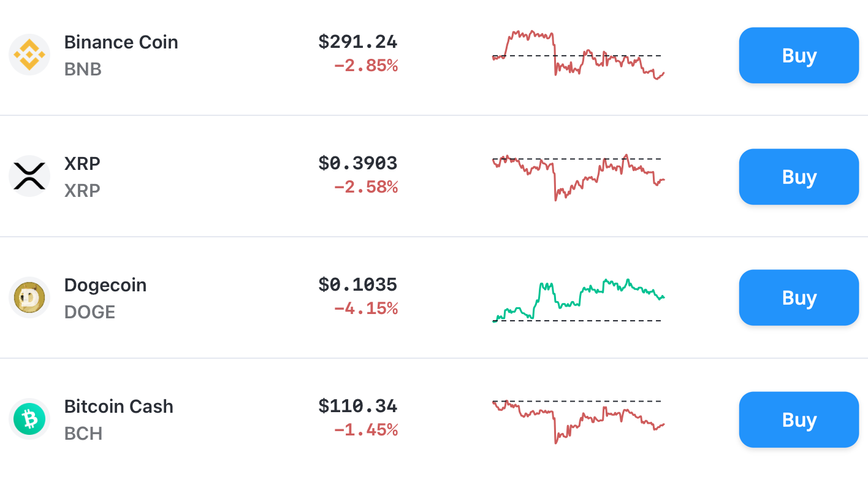Click the BNB ticker symbol
The image size is (868, 479).
click(x=82, y=69)
